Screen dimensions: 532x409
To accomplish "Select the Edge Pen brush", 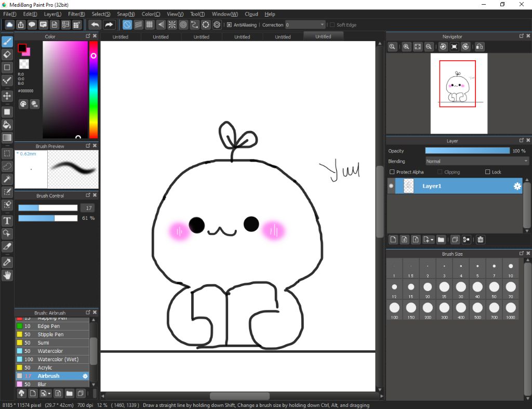I will coord(52,326).
